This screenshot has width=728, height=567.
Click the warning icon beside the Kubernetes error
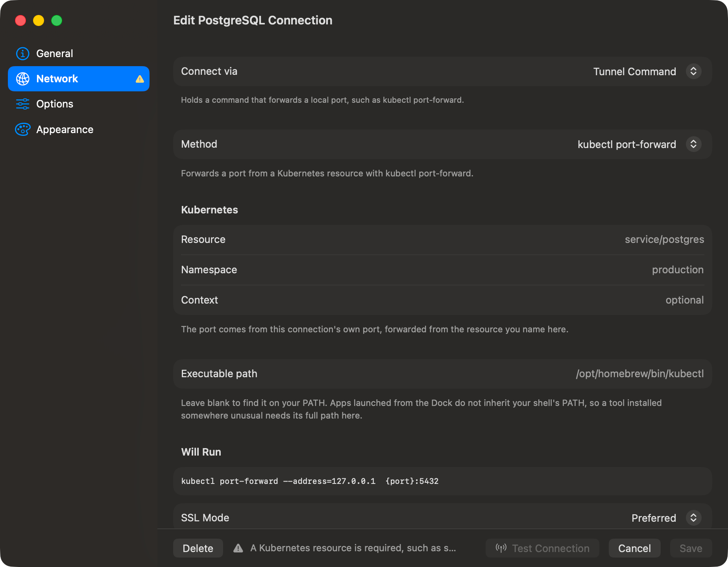pyautogui.click(x=238, y=548)
